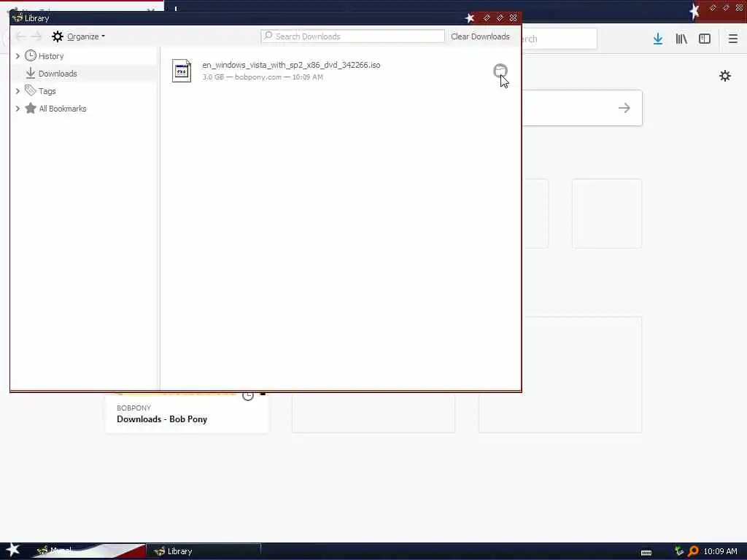The width and height of the screenshot is (747, 560).
Task: Click browser title bar star icon
Action: click(694, 11)
